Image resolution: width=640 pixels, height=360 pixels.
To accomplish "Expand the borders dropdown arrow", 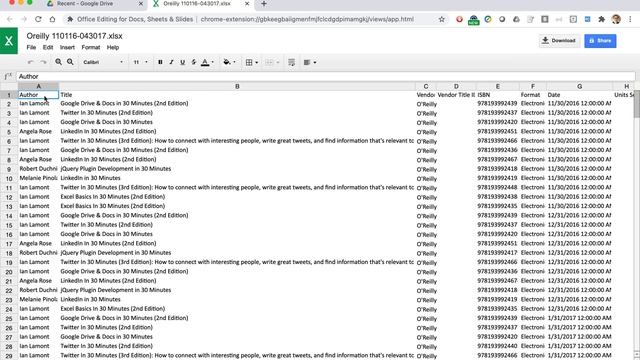I will [x=257, y=62].
